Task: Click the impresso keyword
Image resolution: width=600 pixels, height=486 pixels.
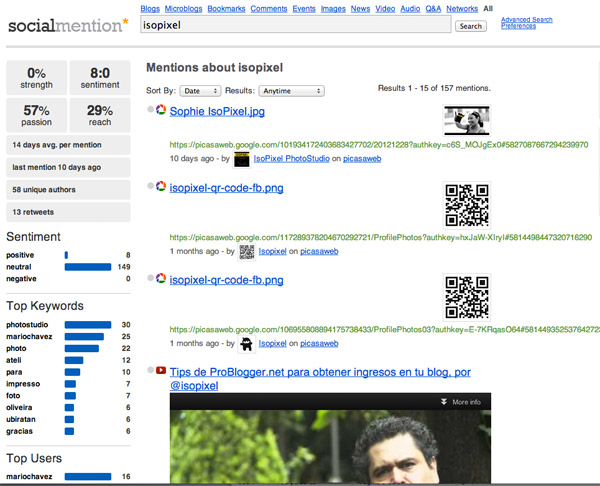Action: (23, 384)
